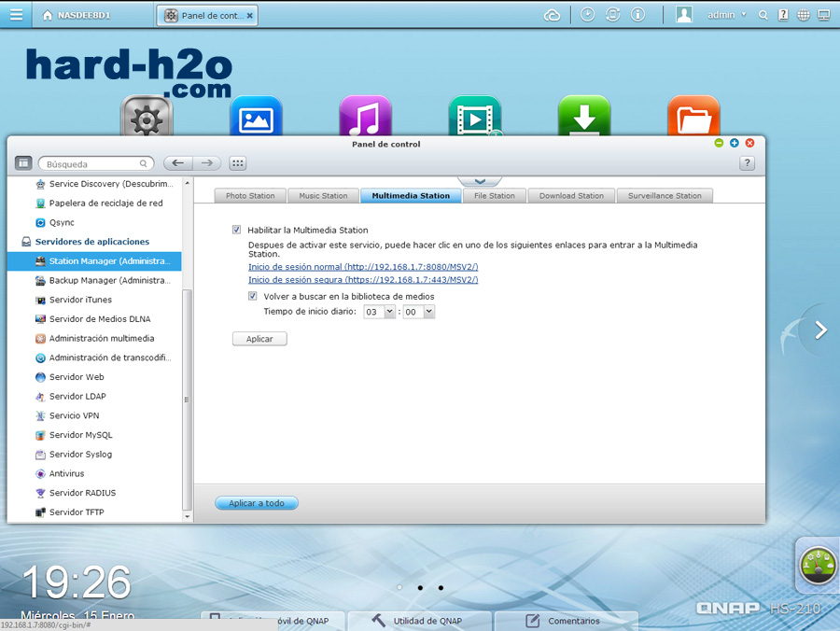Switch to the Music Station tab
This screenshot has height=631, width=840.
coord(323,195)
